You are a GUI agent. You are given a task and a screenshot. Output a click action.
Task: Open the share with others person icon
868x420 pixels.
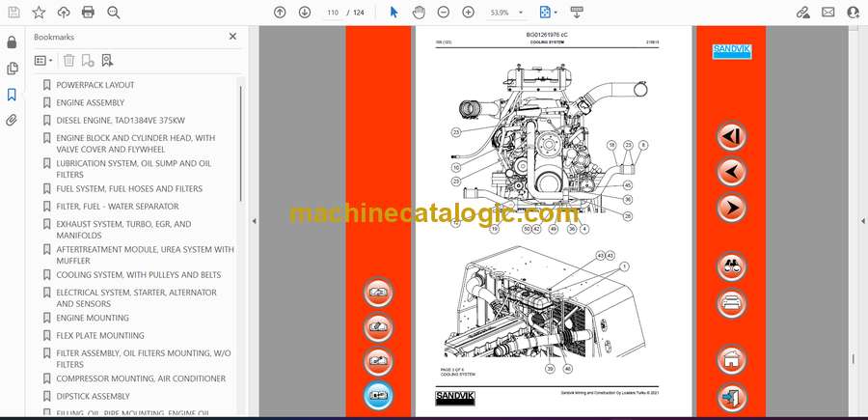pos(854,13)
